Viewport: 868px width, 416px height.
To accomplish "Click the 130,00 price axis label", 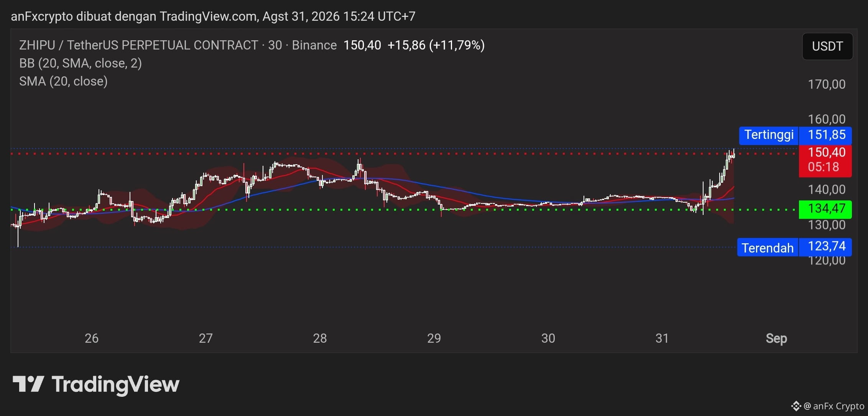I will (827, 225).
